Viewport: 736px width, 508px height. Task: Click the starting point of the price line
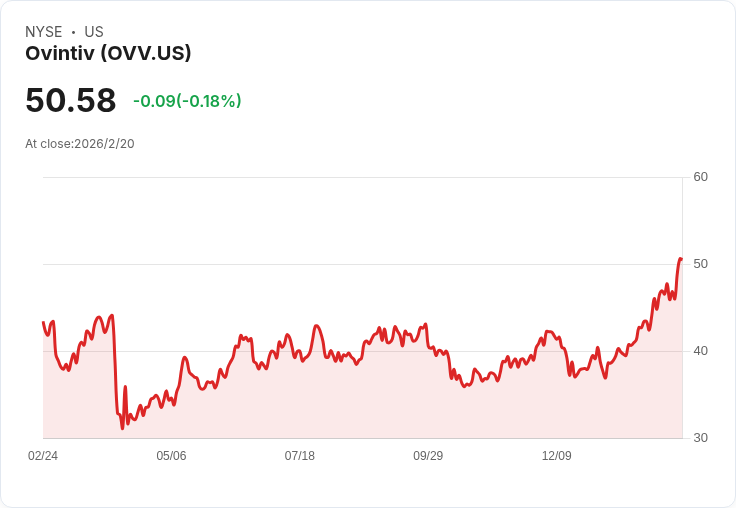43,322
